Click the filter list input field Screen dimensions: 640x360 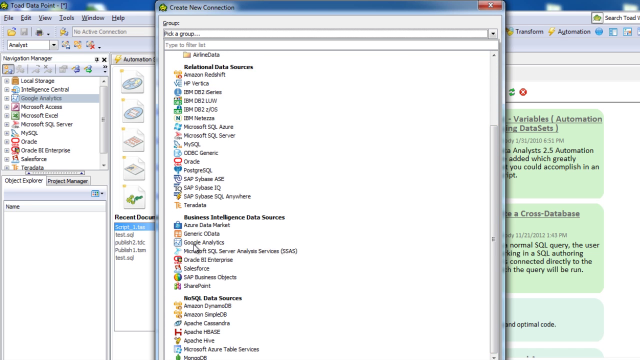(331, 45)
